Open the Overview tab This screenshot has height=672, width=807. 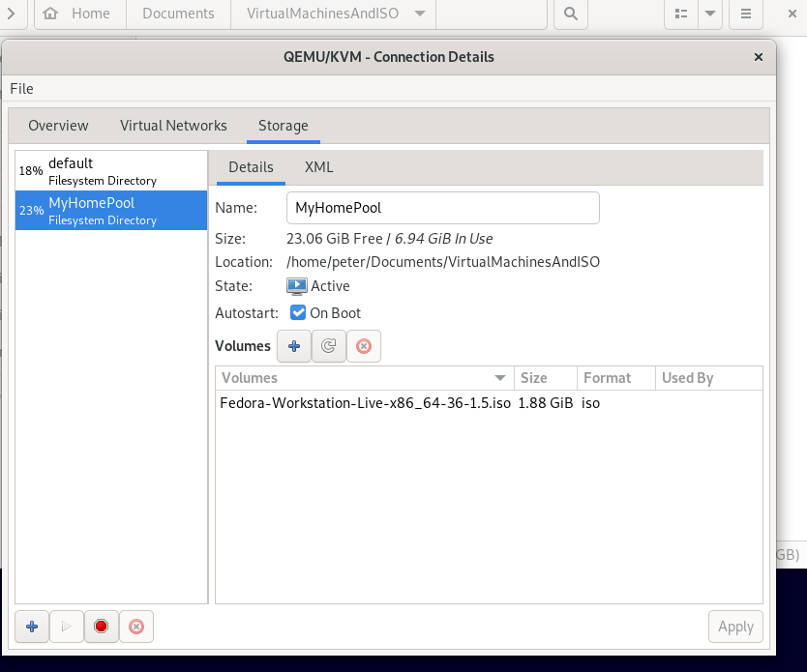(x=58, y=126)
